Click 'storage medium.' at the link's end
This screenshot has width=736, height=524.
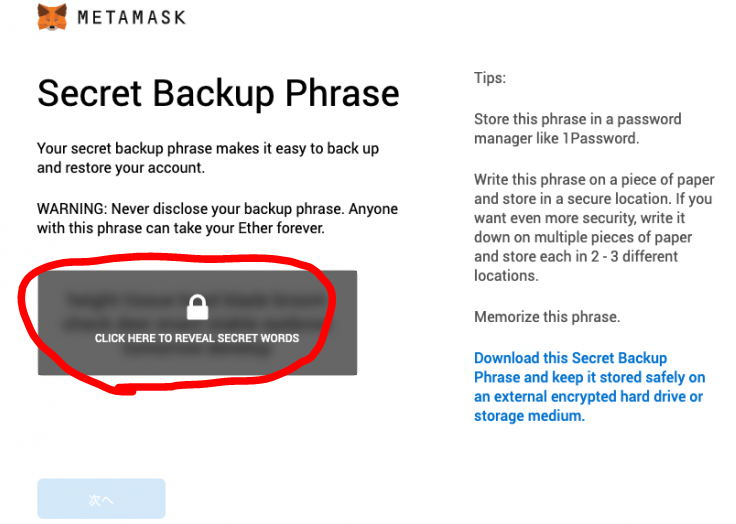529,415
